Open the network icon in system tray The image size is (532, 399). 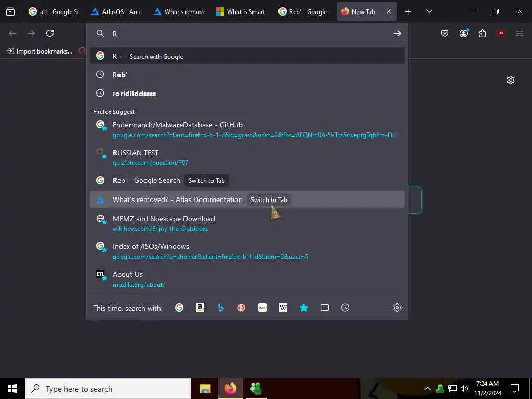[453, 389]
